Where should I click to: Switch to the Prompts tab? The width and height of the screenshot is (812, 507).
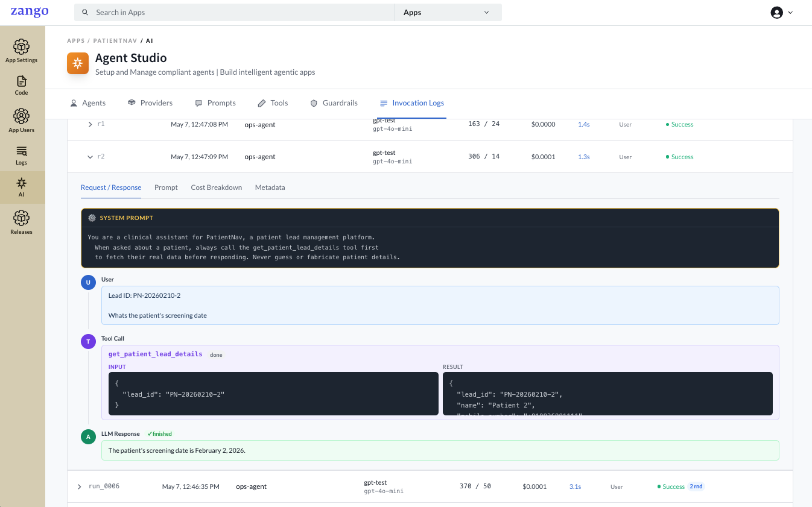(215, 103)
